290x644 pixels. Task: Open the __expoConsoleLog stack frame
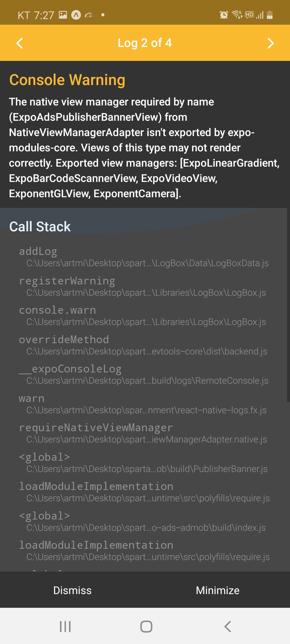tap(144, 375)
